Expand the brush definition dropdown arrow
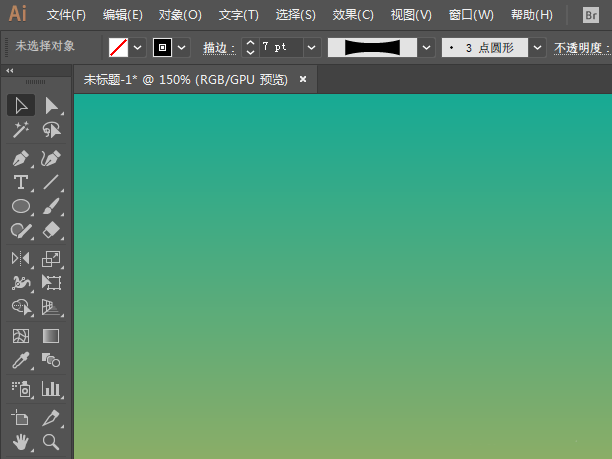Viewport: 612px width, 459px height. (537, 48)
